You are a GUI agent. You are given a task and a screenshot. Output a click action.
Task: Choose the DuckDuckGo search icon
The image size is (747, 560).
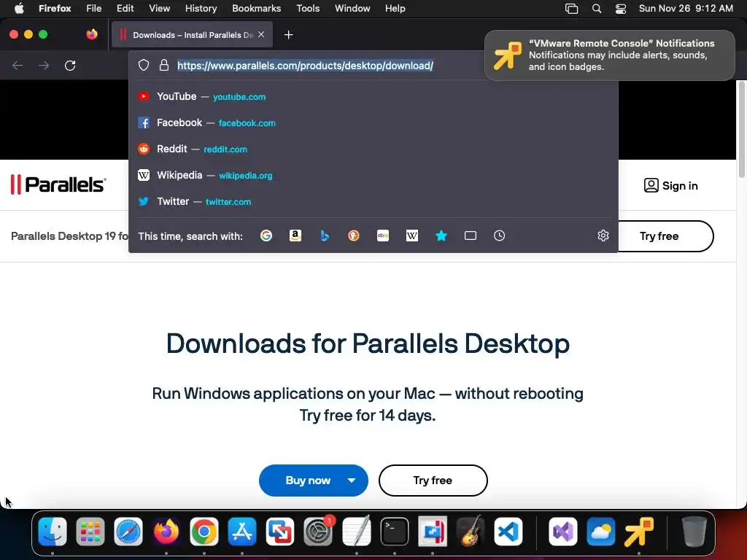pos(354,236)
